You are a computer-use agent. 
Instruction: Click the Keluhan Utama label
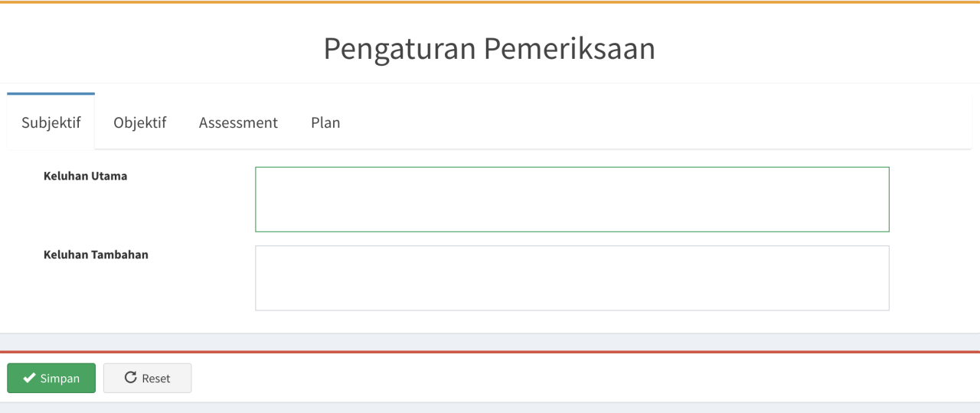[86, 176]
